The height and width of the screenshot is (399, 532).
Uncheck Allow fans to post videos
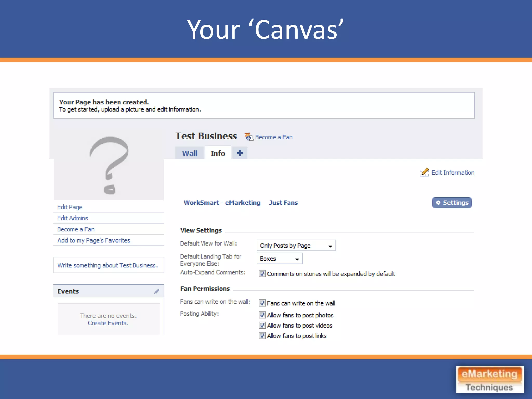(262, 325)
